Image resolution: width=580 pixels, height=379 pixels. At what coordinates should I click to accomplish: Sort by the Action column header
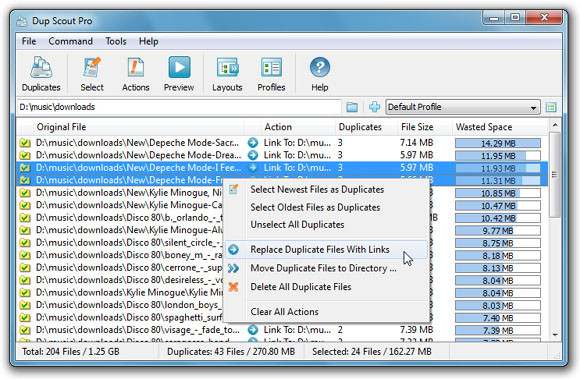coord(298,127)
